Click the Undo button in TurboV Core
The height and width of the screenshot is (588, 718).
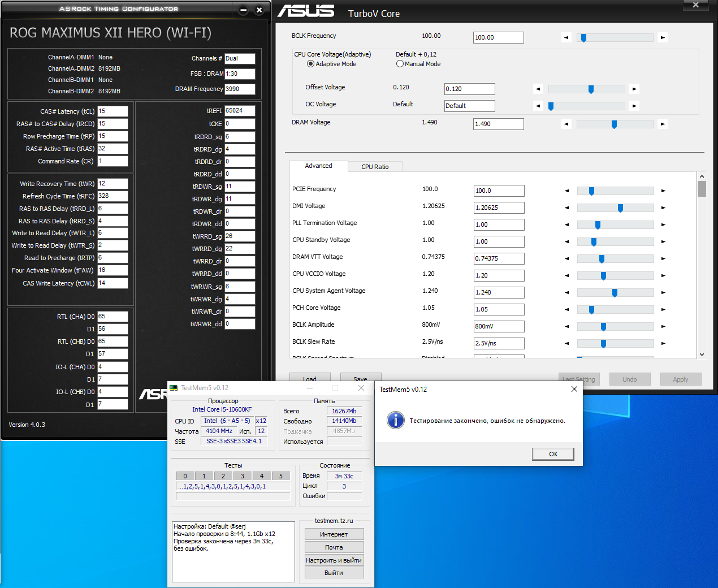[630, 379]
